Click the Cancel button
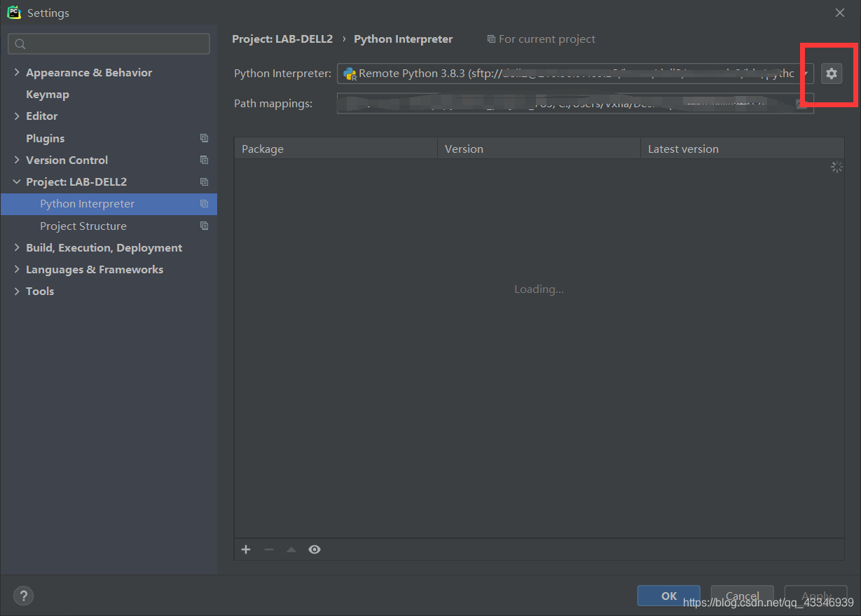The image size is (861, 616). 742,596
